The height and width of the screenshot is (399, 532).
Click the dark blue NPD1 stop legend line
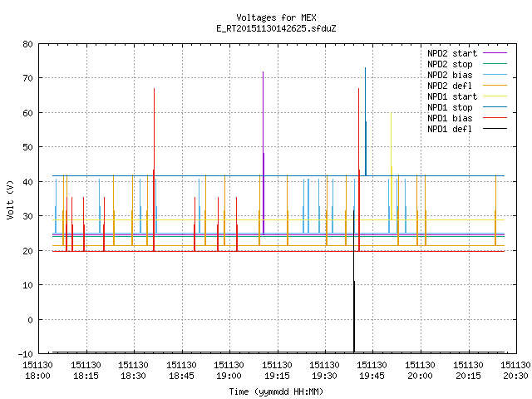(495, 107)
